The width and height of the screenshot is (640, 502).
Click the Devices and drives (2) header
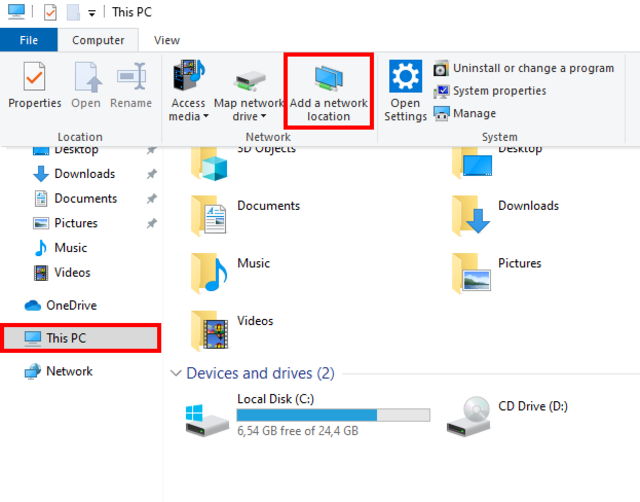tap(260, 373)
